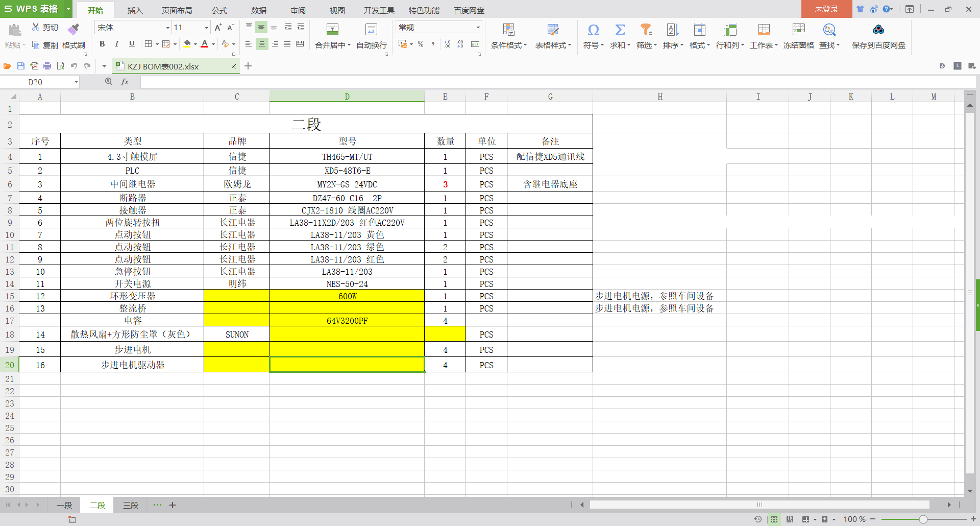
Task: Click the Sum (求和) sigma icon
Action: click(620, 30)
